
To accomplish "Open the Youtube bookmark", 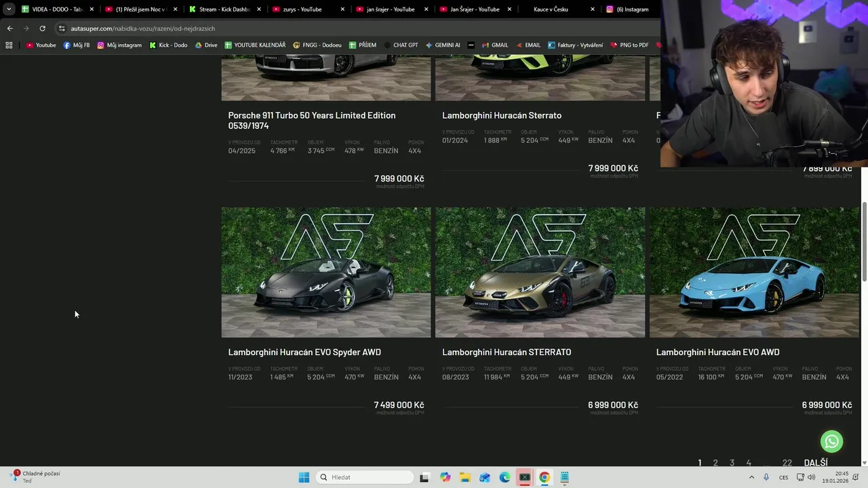I will pos(41,45).
